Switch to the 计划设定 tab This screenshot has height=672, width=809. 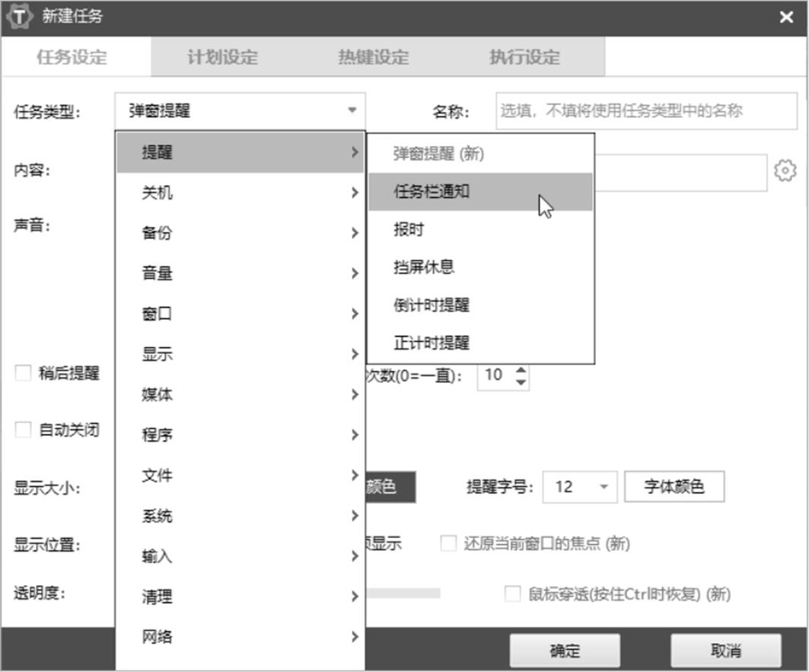point(222,57)
